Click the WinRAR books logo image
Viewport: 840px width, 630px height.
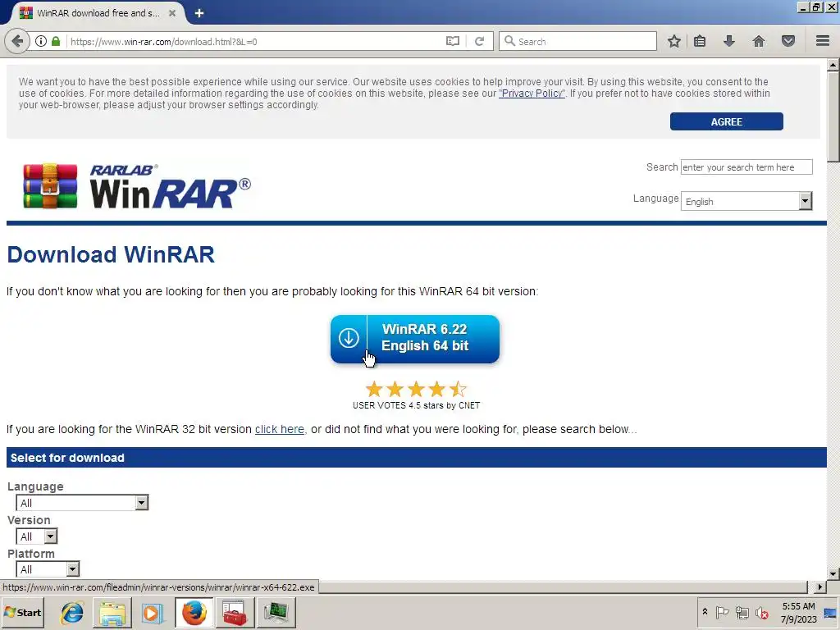50,186
